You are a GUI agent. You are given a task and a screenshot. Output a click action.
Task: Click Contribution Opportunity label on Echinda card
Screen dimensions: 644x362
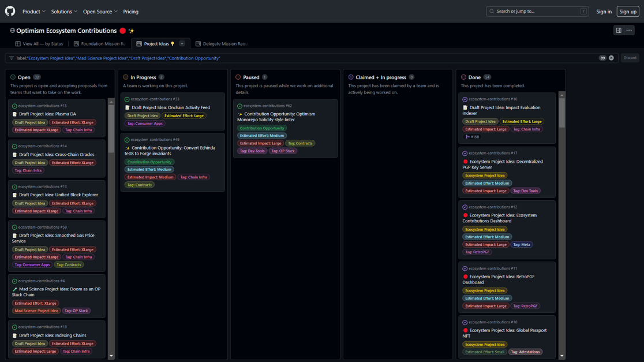tap(149, 162)
